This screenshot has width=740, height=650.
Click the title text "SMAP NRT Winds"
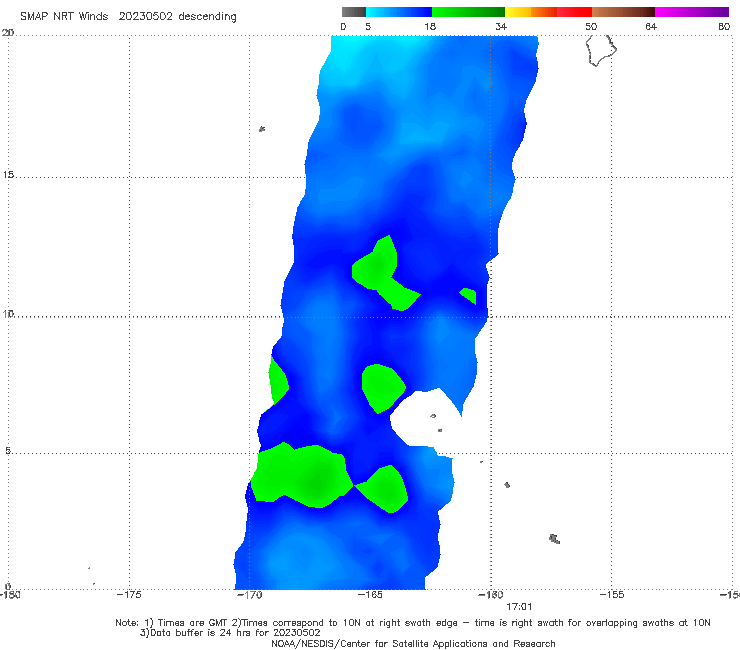pos(64,16)
